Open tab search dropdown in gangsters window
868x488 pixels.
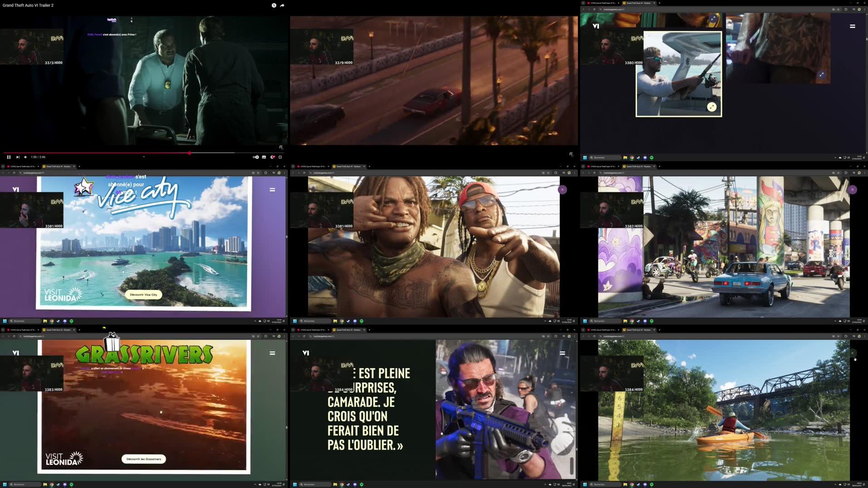click(x=293, y=167)
